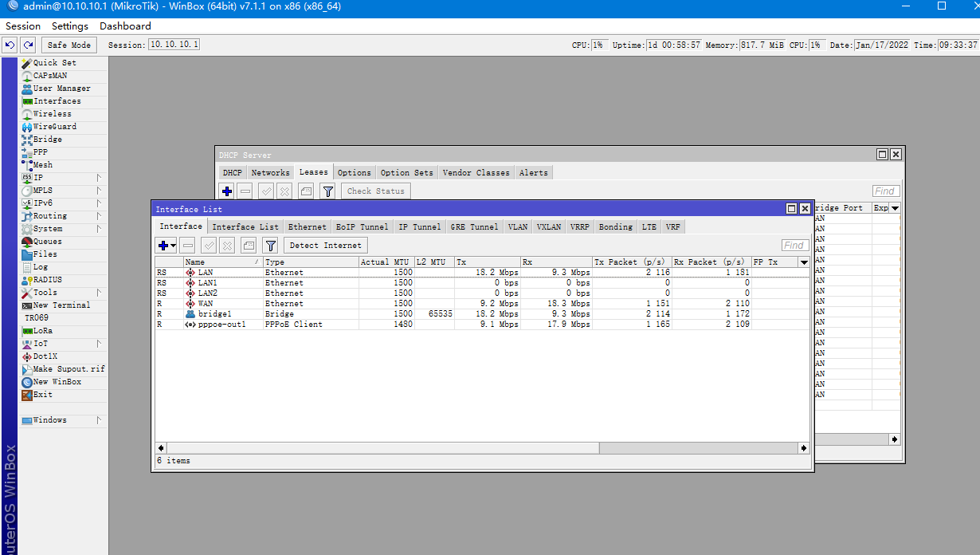Switch to the Networks tab in DHCP Server
The height and width of the screenshot is (555, 980).
270,172
